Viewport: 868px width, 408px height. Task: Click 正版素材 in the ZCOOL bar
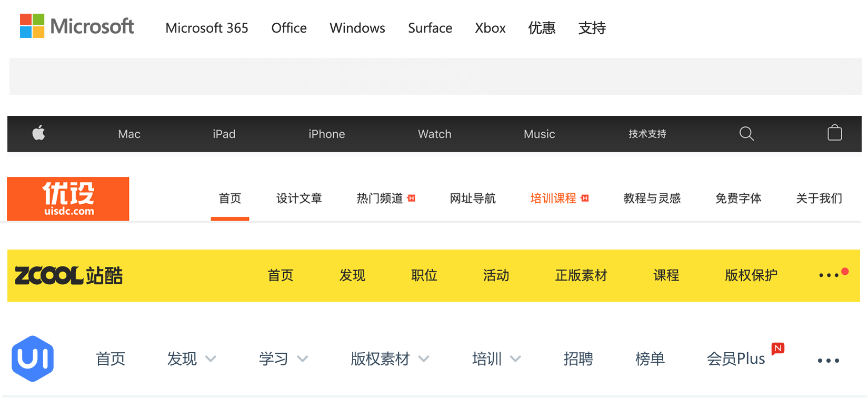[581, 275]
